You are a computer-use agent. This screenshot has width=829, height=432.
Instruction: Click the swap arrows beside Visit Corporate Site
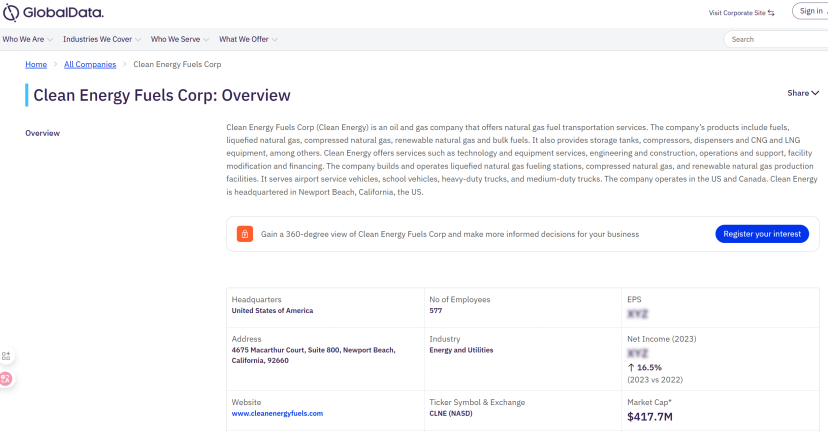pyautogui.click(x=771, y=13)
